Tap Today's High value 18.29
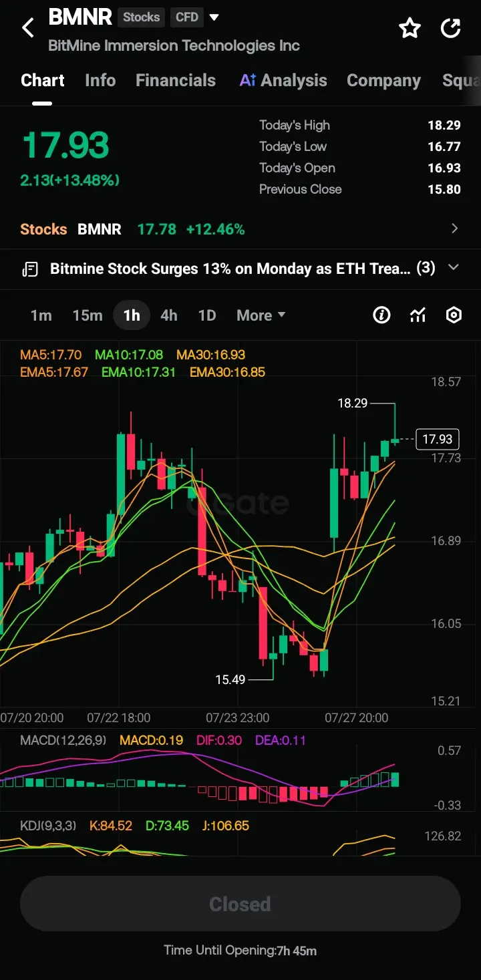 pyautogui.click(x=444, y=125)
